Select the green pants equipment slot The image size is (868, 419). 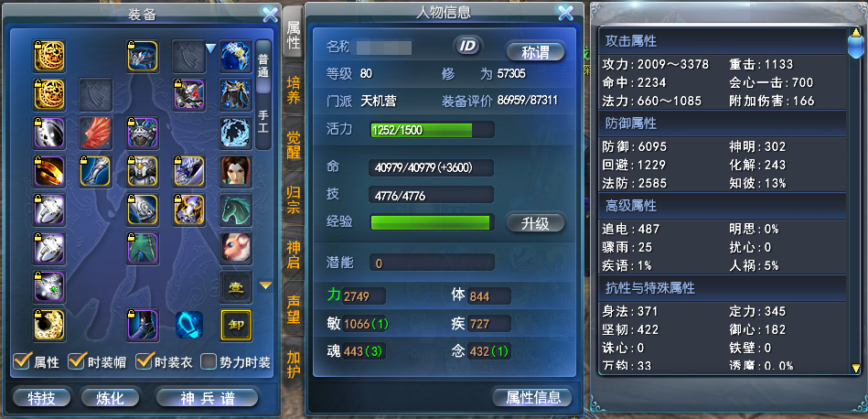pos(143,248)
